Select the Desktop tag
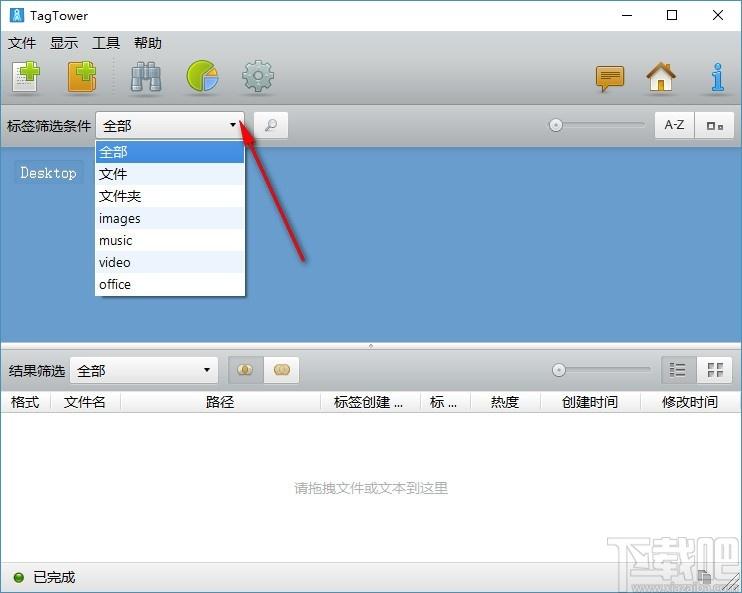The image size is (742, 593). point(48,173)
